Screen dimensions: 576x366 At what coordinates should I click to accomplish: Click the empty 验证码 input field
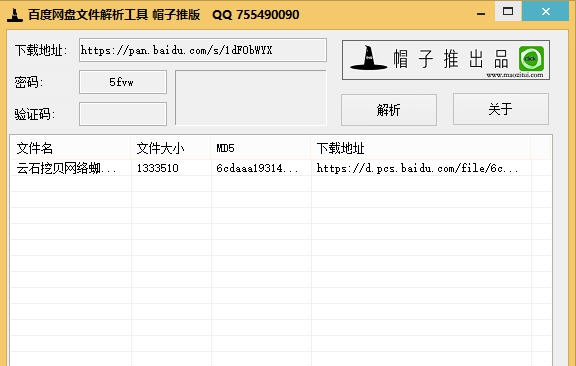[123, 114]
